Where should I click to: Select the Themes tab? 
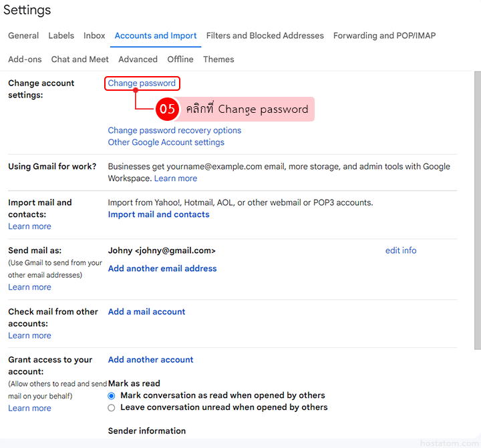218,59
